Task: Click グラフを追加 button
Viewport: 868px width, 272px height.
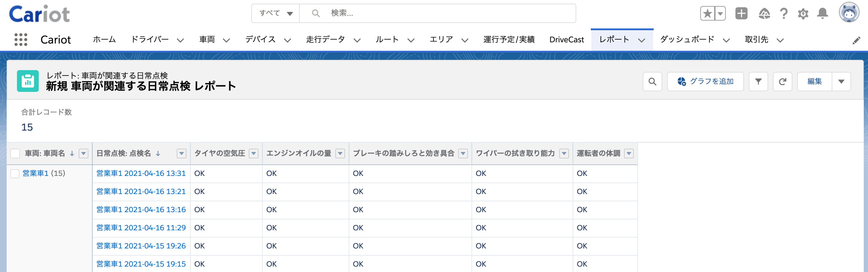Action: point(705,82)
